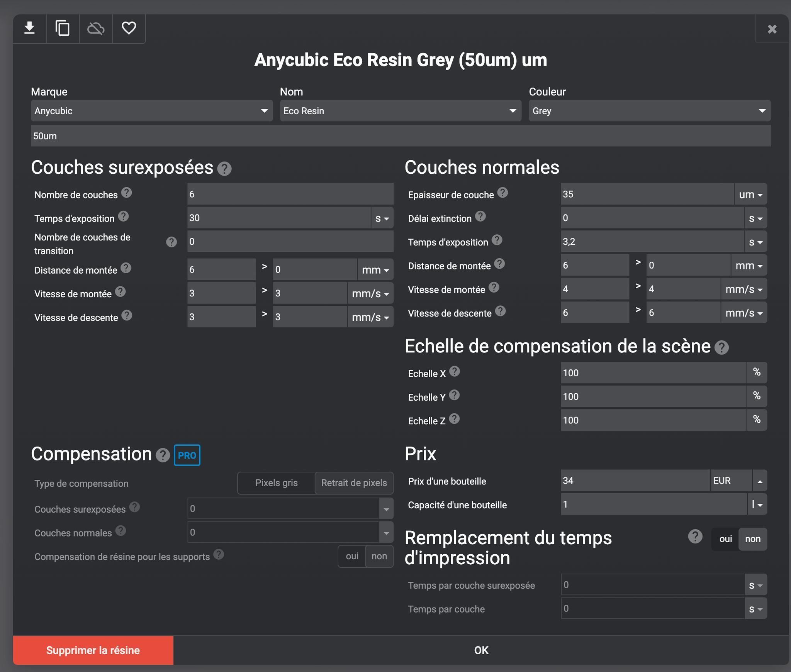
Task: Show help for Epaisseur de couche
Action: 502,193
